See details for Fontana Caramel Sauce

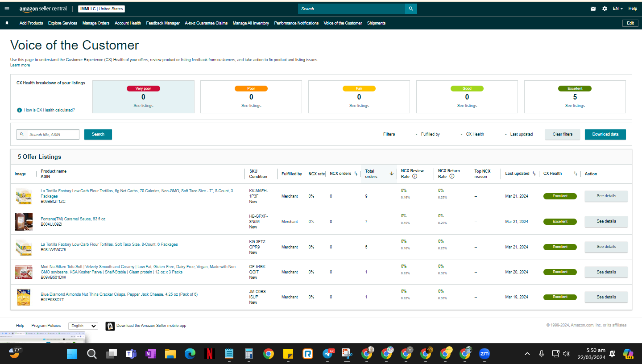tap(606, 222)
